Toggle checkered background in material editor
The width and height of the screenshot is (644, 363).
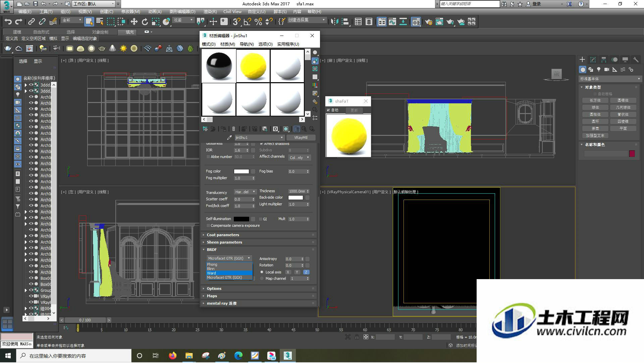(x=315, y=69)
